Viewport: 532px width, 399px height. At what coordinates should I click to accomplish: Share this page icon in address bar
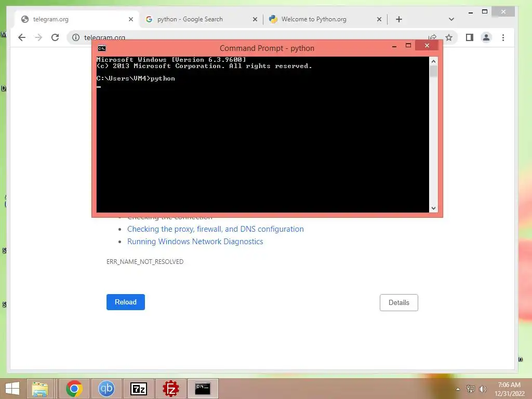pyautogui.click(x=432, y=37)
